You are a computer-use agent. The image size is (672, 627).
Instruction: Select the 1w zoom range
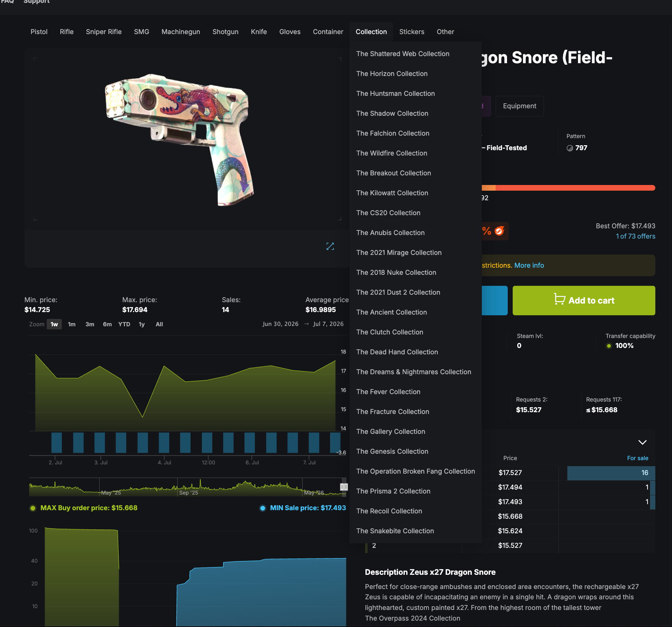54,324
